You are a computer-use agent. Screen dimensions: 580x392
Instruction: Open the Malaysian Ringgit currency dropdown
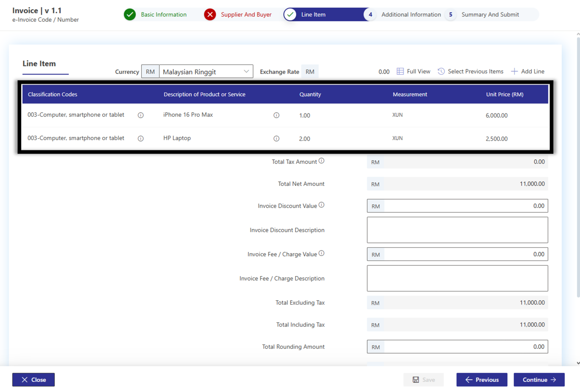tap(247, 71)
